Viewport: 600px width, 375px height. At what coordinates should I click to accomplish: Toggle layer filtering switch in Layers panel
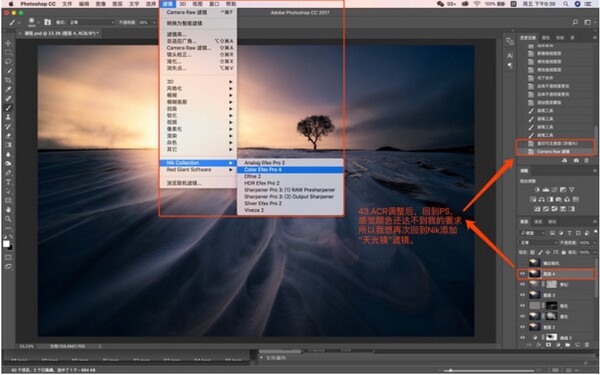(x=595, y=233)
